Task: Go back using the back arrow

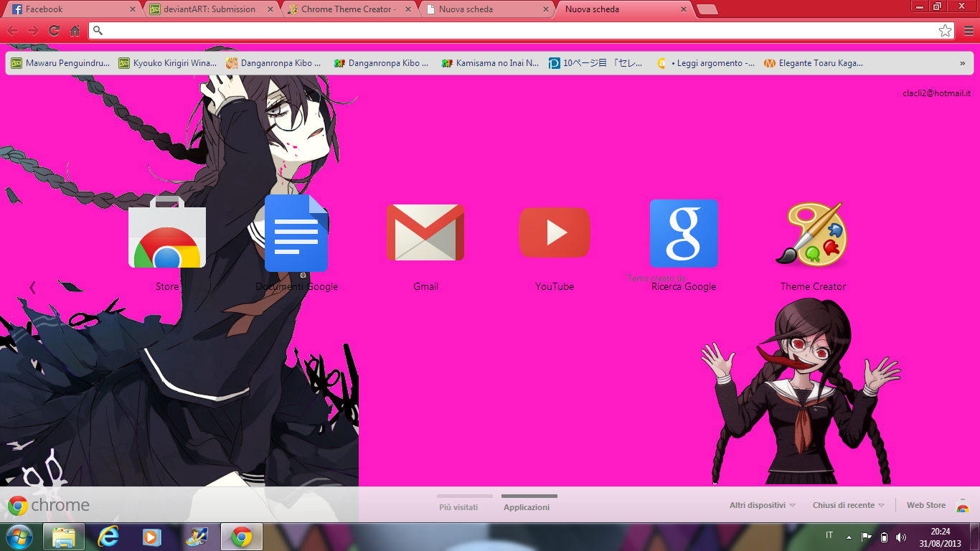Action: click(x=13, y=31)
